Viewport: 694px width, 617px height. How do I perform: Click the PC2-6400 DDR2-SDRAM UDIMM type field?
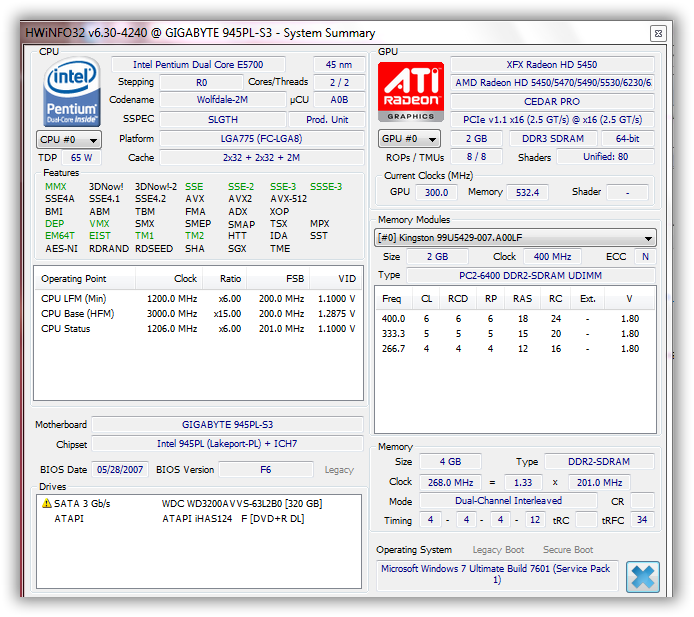click(x=530, y=276)
